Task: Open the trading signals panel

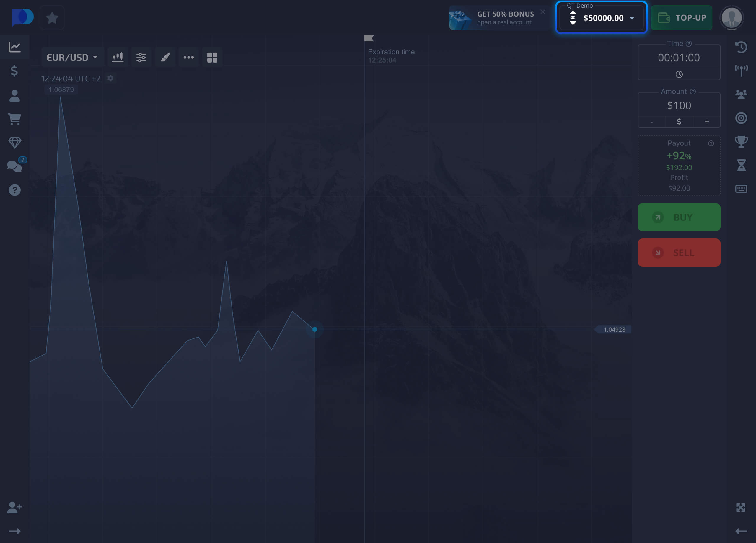Action: pos(741,70)
